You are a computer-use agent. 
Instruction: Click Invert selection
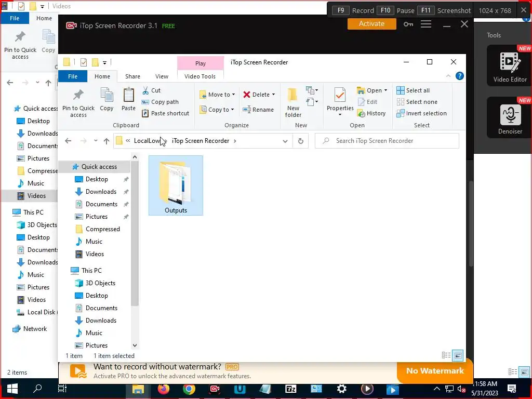point(421,113)
